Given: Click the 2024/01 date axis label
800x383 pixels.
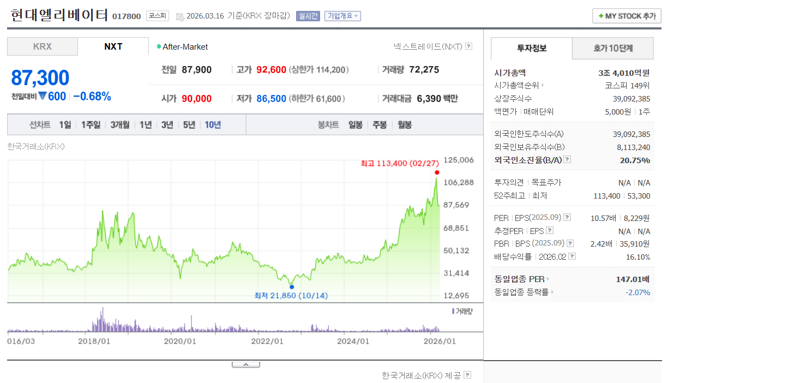Looking at the screenshot, I should pos(354,341).
